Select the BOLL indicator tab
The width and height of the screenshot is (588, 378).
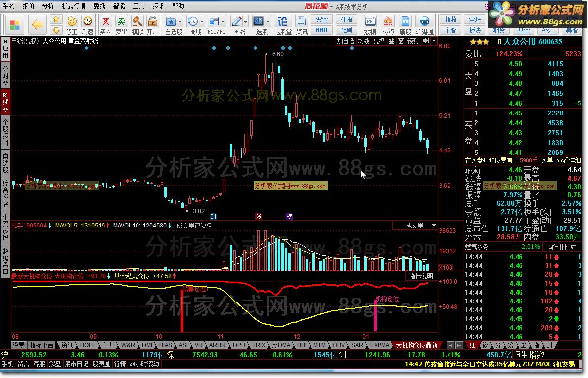[x=88, y=345]
